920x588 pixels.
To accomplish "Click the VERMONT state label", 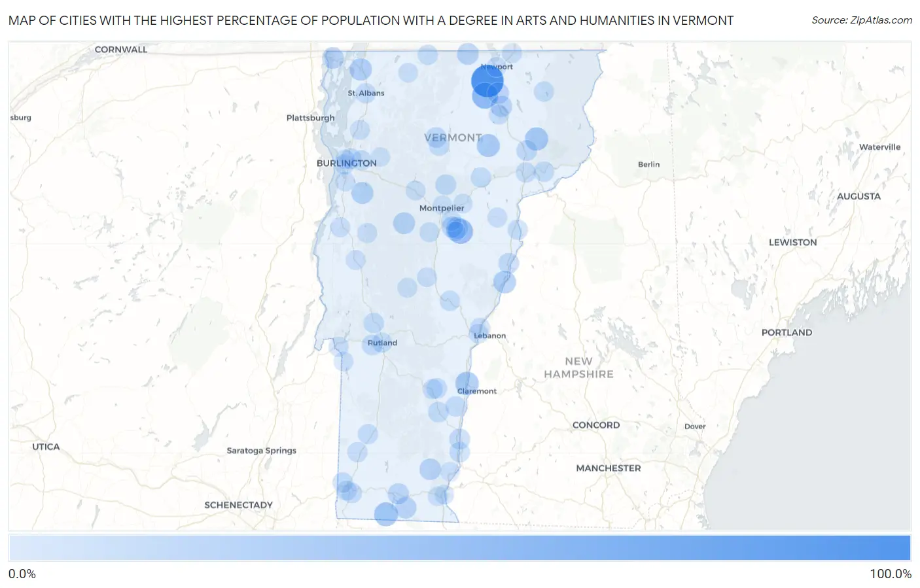I will (453, 137).
